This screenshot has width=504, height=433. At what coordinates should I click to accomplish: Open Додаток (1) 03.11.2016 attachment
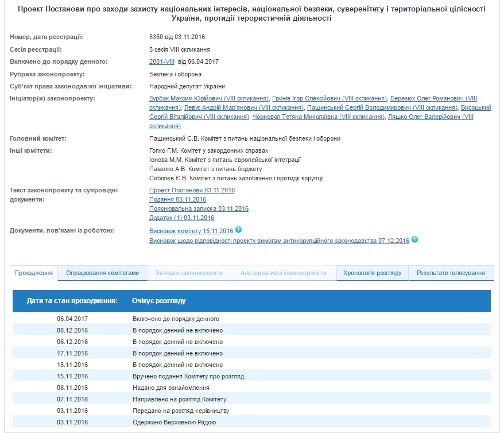tap(181, 218)
